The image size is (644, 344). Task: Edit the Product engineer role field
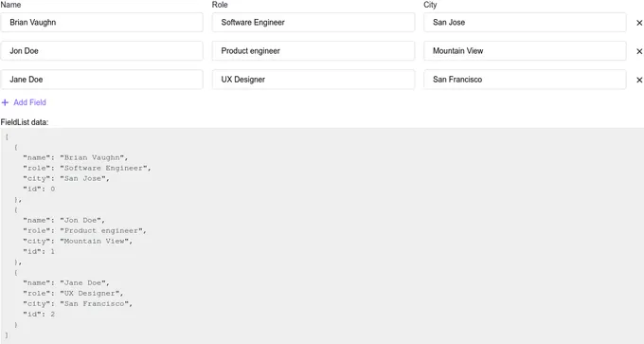coord(313,50)
